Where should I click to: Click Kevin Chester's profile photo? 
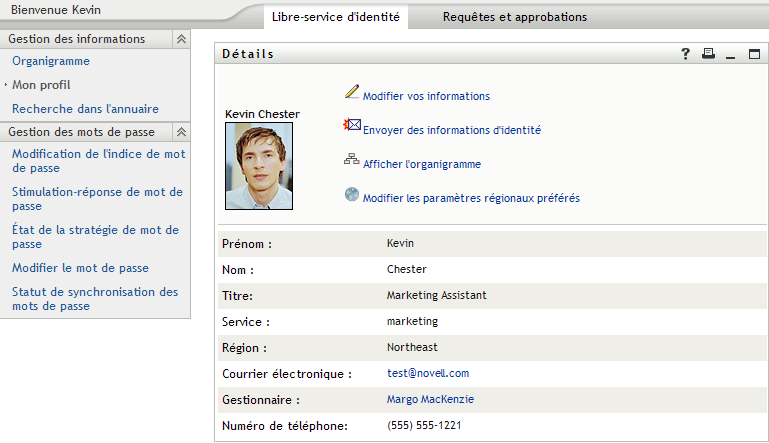[x=259, y=166]
